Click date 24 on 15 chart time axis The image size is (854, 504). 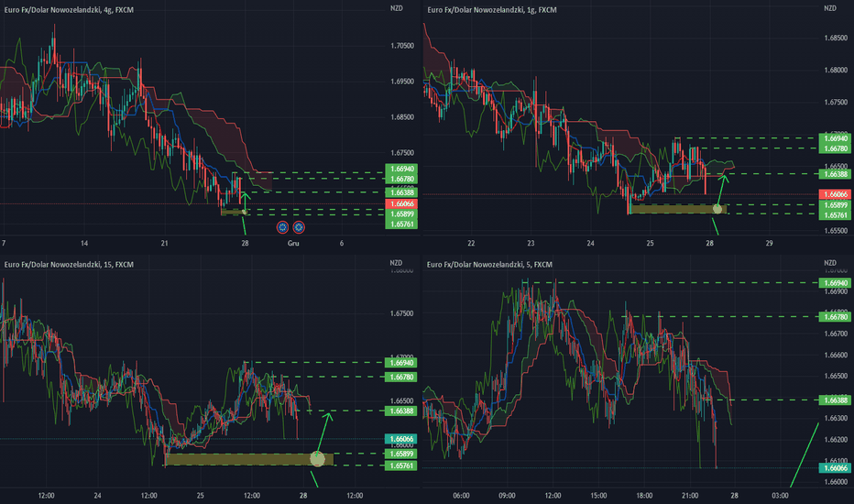click(97, 496)
